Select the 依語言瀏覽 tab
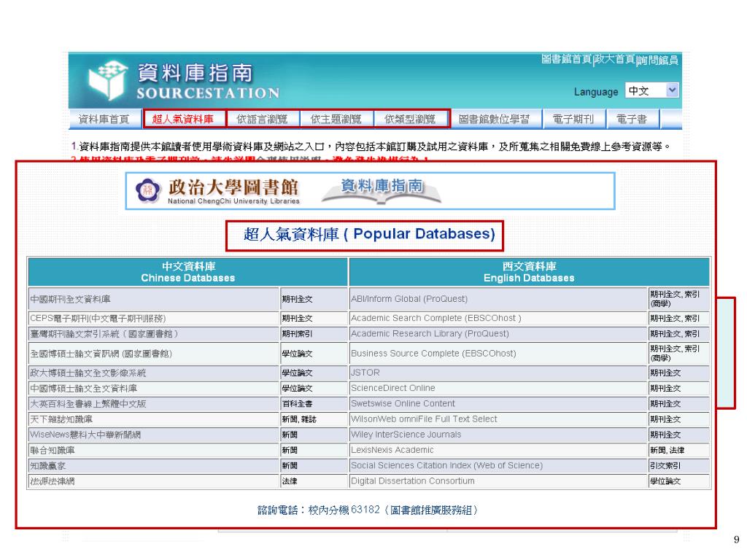Screen dimensions: 747x560 pyautogui.click(x=263, y=119)
